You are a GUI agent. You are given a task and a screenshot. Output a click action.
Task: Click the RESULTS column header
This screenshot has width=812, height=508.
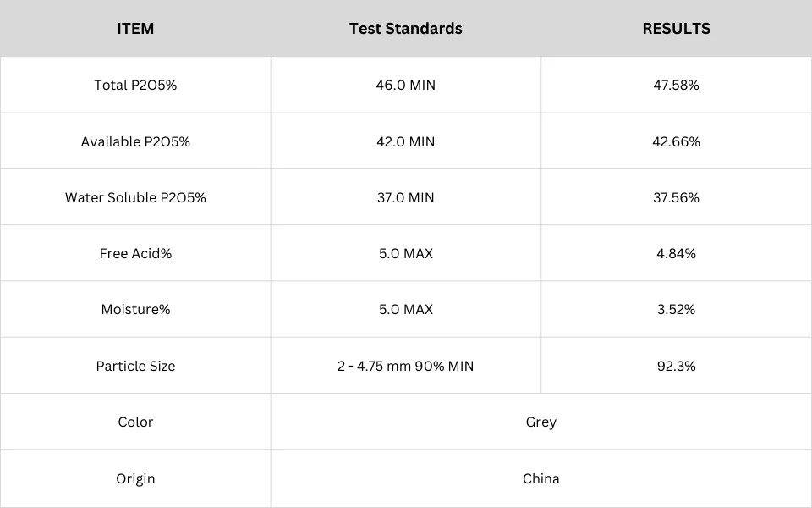[677, 29]
